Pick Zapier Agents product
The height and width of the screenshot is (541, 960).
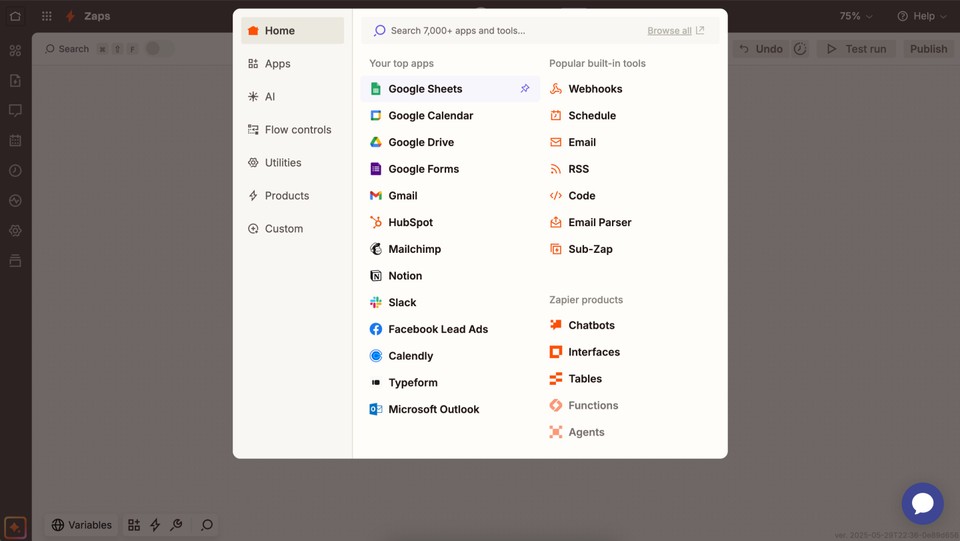[629, 432]
